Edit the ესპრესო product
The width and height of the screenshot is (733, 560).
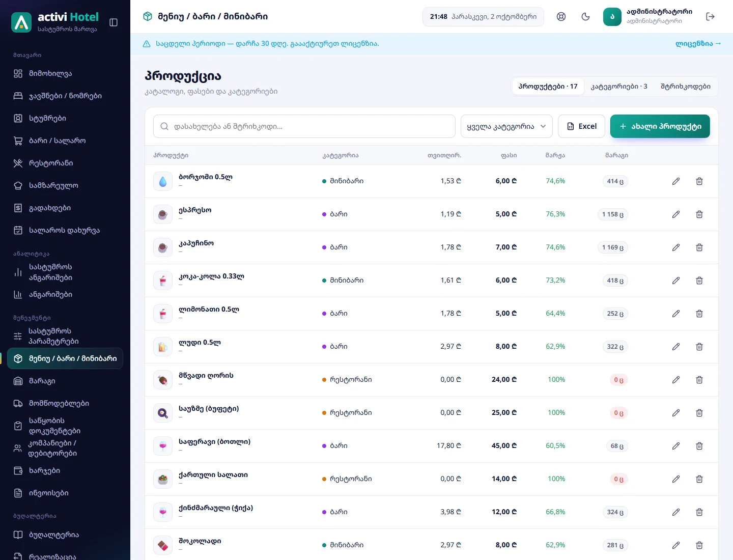[676, 214]
